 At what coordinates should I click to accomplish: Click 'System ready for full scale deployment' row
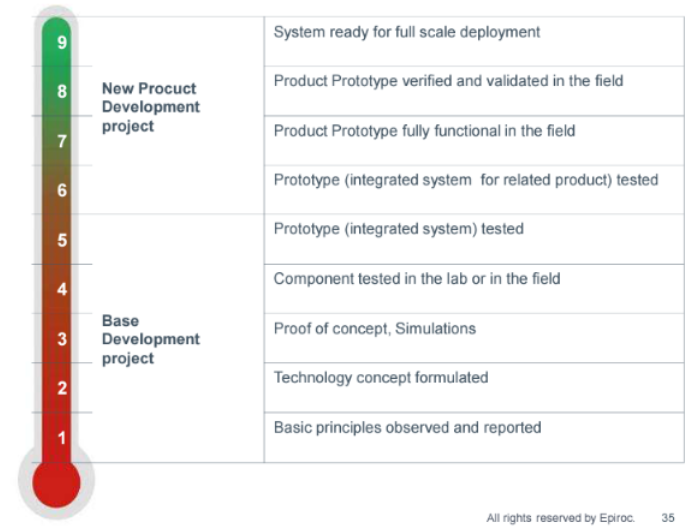474,42
